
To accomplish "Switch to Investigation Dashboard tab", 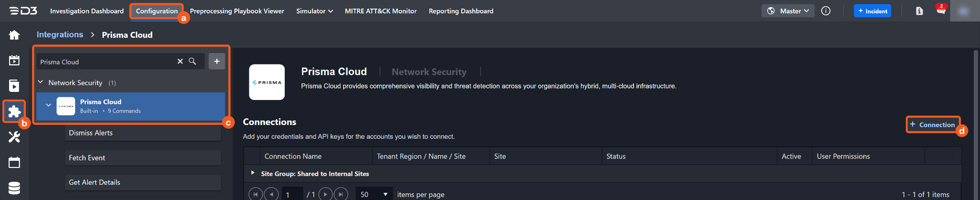I will click(87, 11).
